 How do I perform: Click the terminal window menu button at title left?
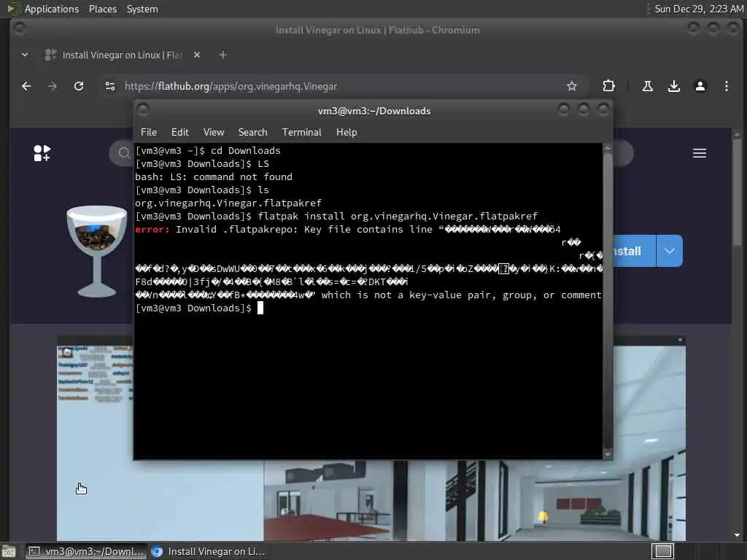(x=143, y=110)
